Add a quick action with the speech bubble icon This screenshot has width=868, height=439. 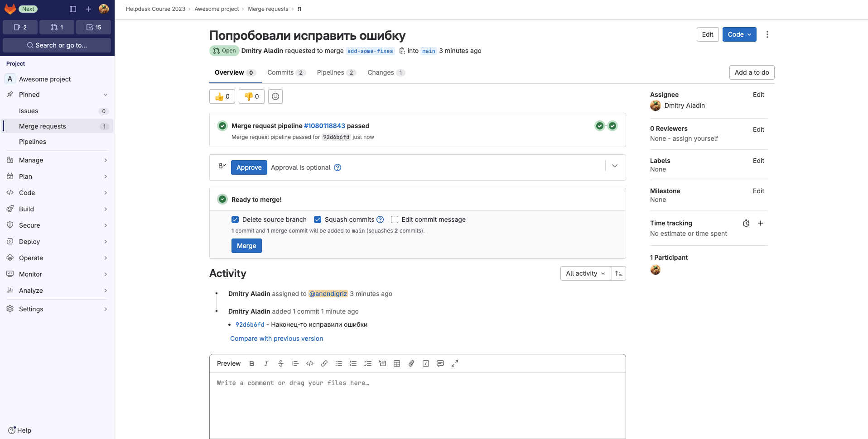point(440,363)
